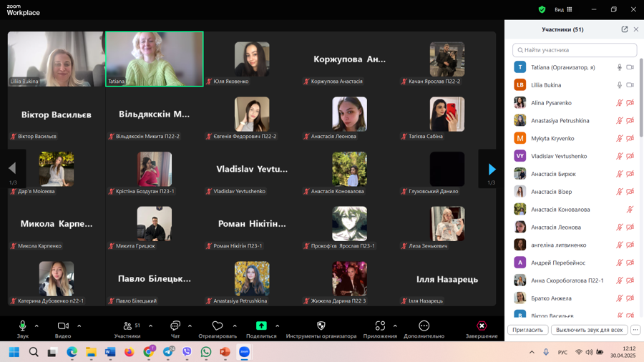Click Mykyta Kryvenko's disabled camera icon
Viewport: 644px width, 362px height.
pos(630,138)
